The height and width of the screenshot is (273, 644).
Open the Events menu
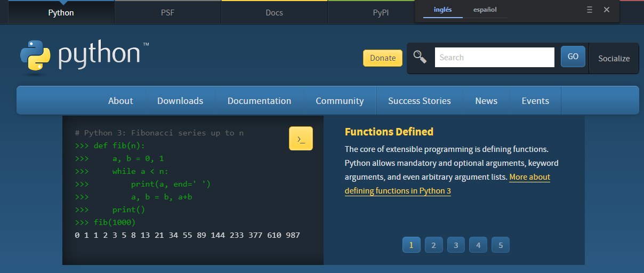535,101
